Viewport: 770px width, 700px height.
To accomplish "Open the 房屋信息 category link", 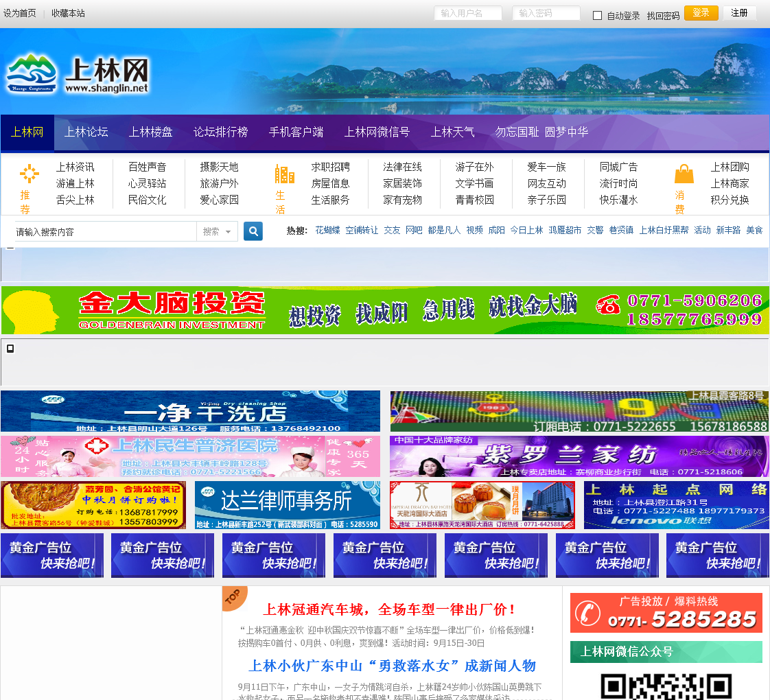I will pos(331,184).
